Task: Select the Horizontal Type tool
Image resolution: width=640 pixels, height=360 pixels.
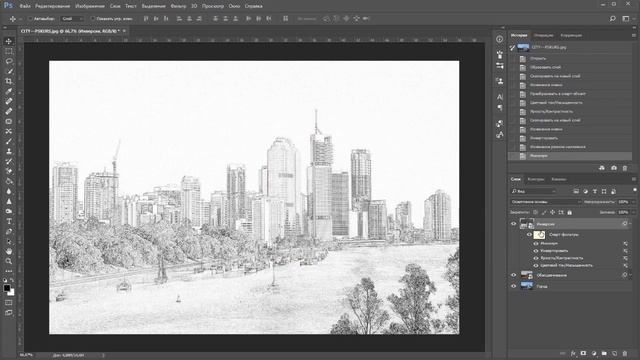Action: click(9, 221)
